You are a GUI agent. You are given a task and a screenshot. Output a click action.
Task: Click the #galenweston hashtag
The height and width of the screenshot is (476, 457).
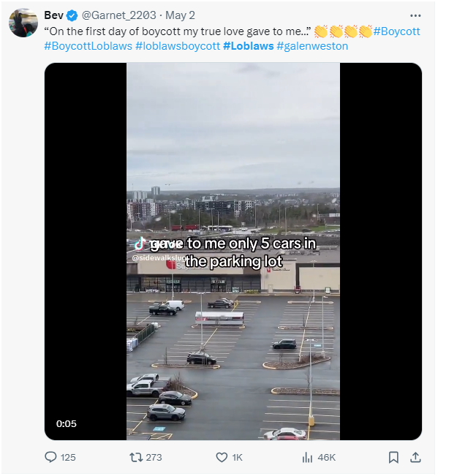pyautogui.click(x=312, y=46)
